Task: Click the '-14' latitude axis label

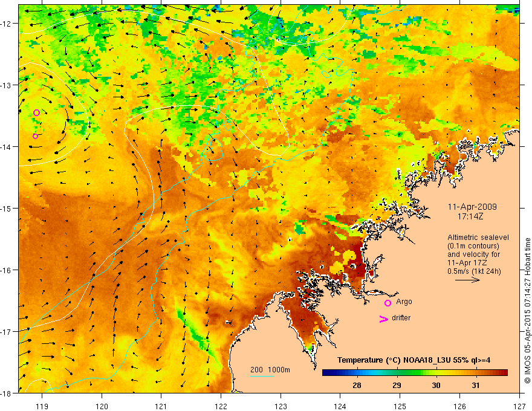Action: (6, 147)
